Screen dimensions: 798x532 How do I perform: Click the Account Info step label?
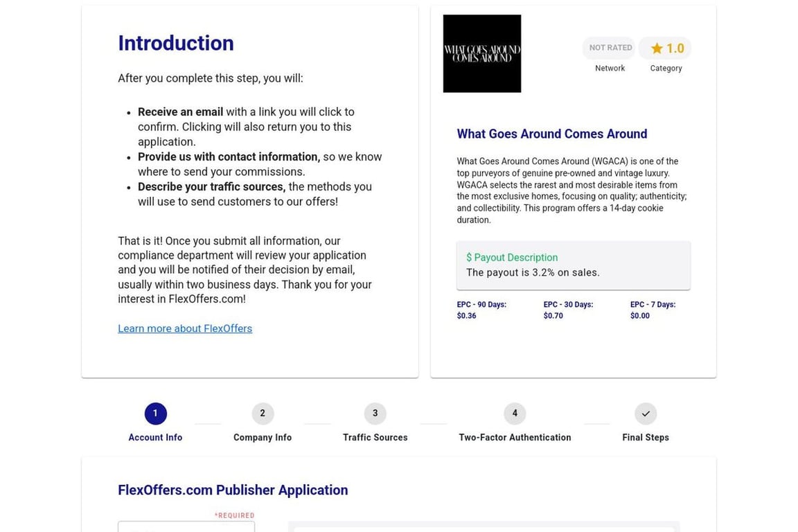coord(155,437)
